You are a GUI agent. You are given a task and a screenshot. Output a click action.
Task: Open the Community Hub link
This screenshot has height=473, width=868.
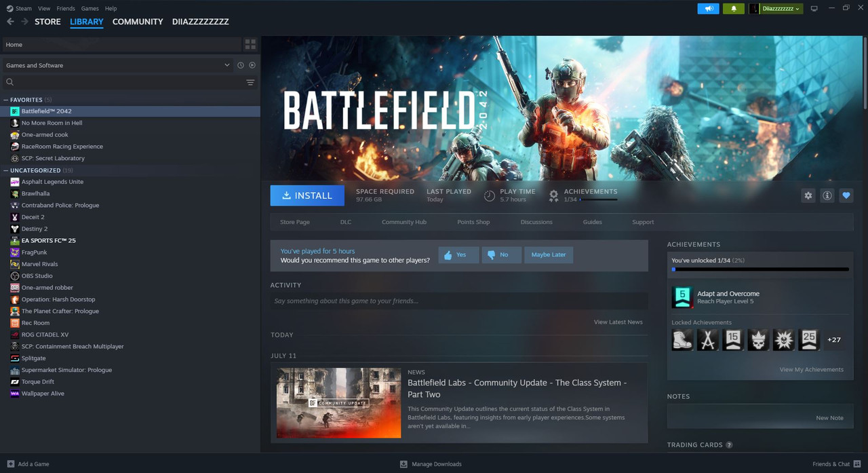[404, 222]
